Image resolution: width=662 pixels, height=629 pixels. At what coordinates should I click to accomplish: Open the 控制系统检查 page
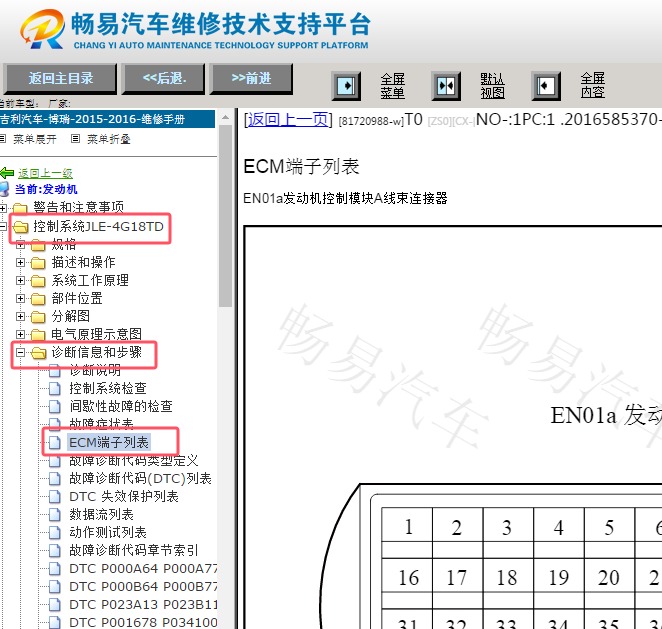pos(108,388)
